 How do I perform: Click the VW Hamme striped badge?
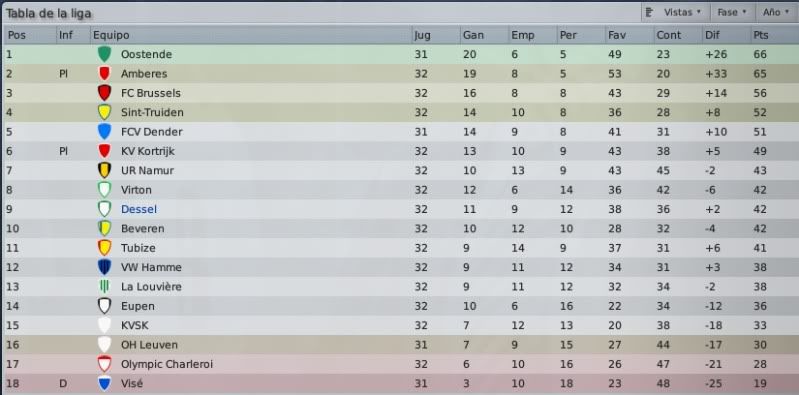(104, 267)
